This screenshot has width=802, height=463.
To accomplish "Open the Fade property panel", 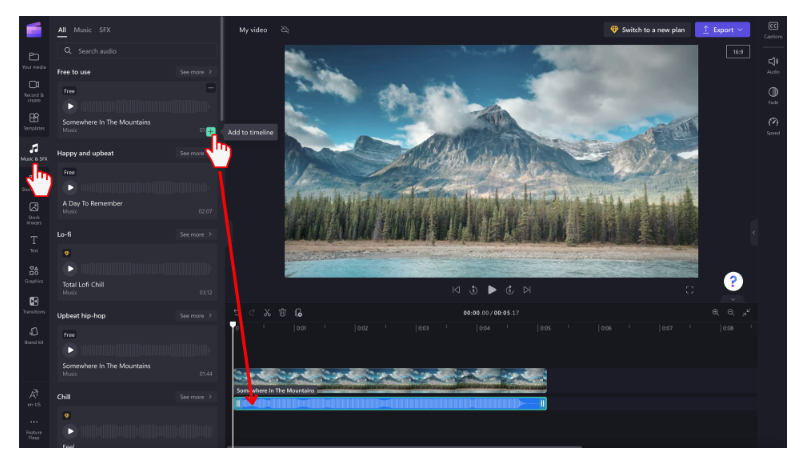I will tap(773, 95).
